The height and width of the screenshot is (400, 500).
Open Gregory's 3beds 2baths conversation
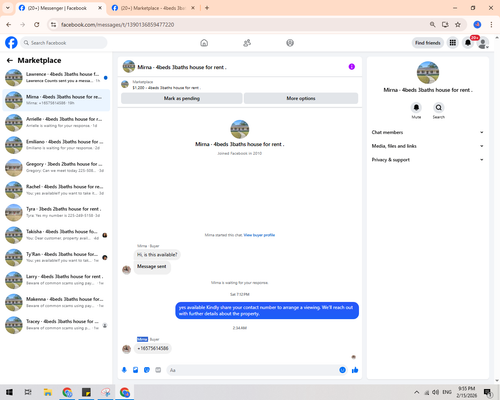tap(56, 167)
